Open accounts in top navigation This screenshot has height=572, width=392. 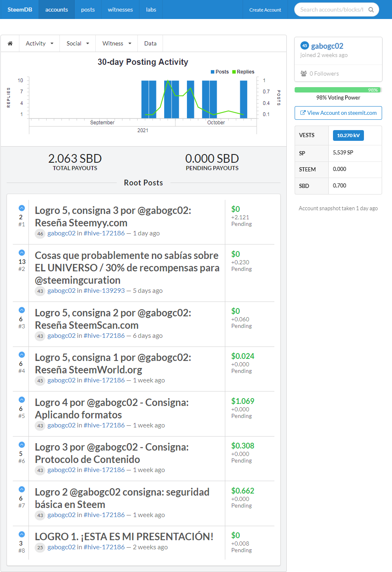(x=57, y=9)
